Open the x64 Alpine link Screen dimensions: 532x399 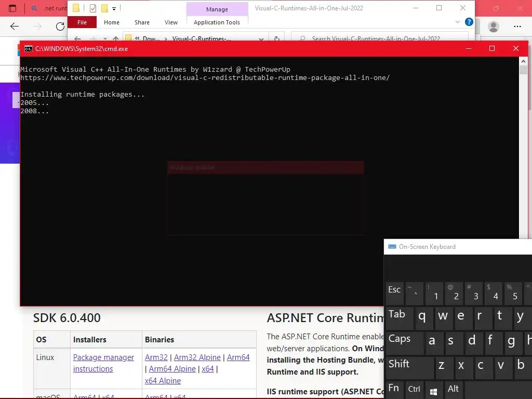(163, 381)
